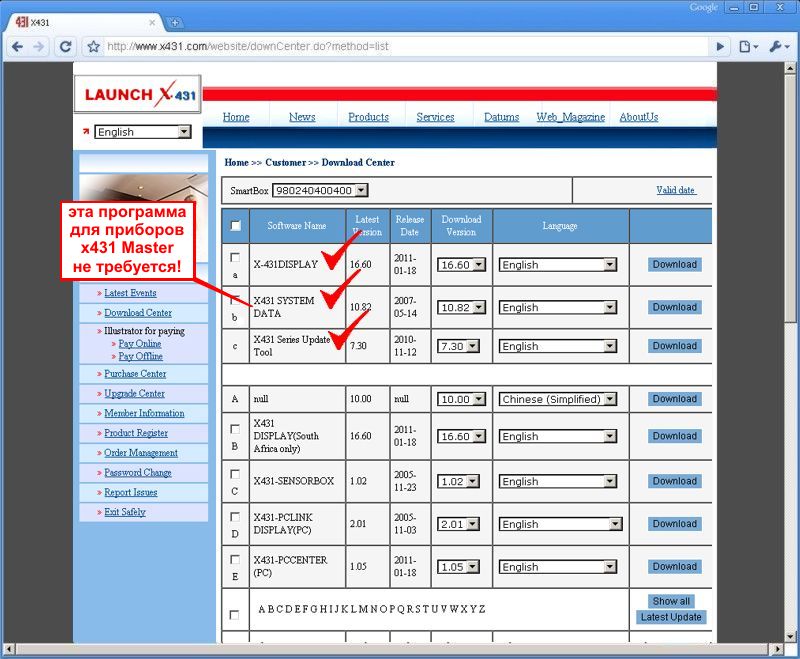Click the Show all button

point(671,601)
